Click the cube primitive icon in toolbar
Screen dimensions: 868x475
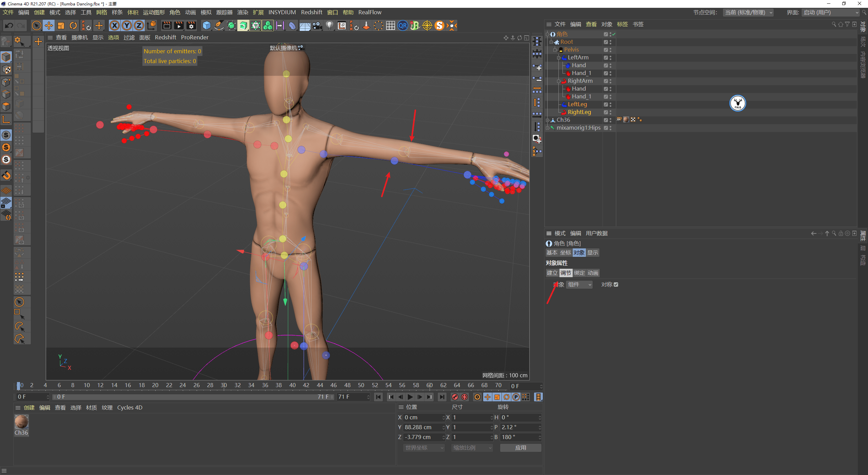pos(206,25)
